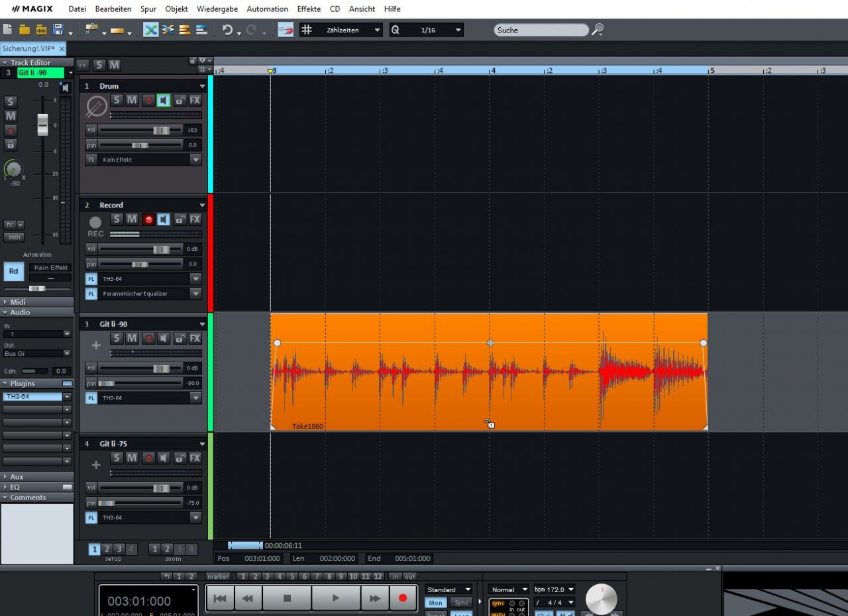This screenshot has height=616, width=848.
Task: Click the lock icon on Git li -90 track
Action: point(180,338)
